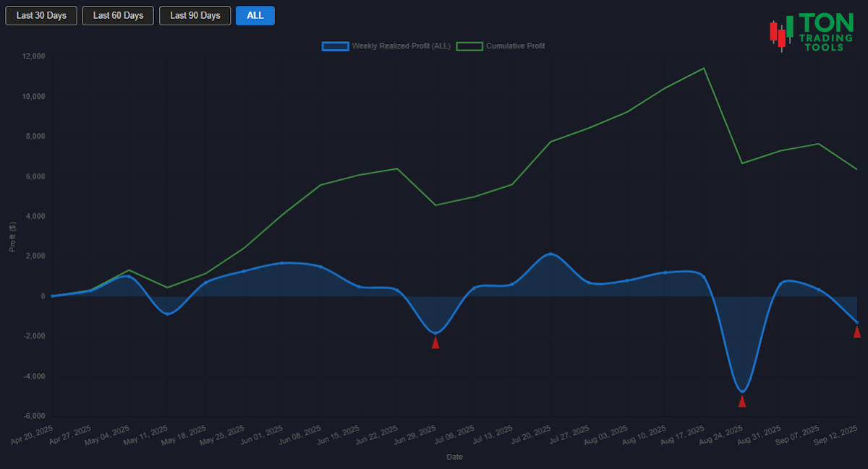The width and height of the screenshot is (868, 469).
Task: Click the red triangle marker near Jun 29
Action: coord(435,343)
